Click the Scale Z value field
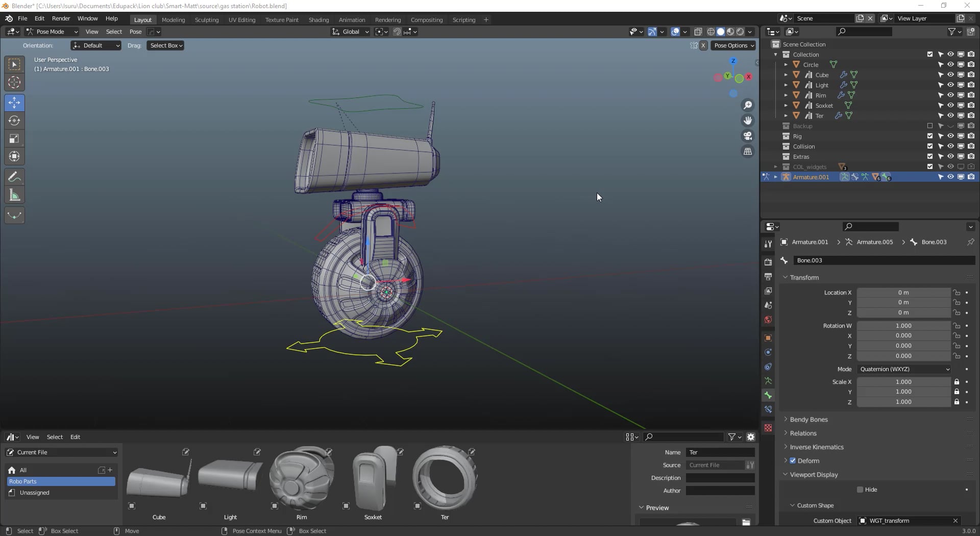Image resolution: width=980 pixels, height=536 pixels. coord(903,402)
